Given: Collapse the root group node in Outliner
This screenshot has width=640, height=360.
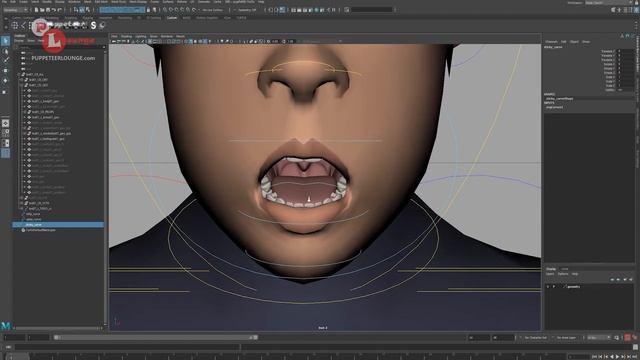Looking at the screenshot, I should (x=20, y=74).
